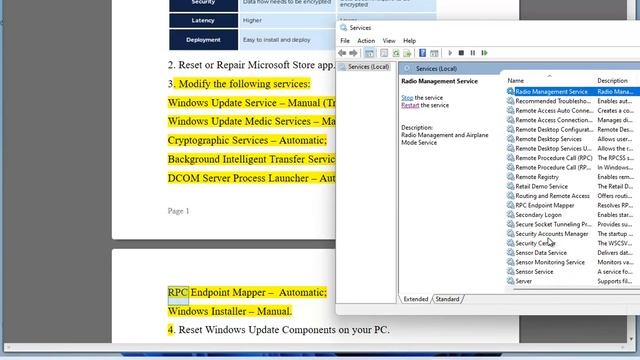This screenshot has width=640, height=360.
Task: Click the gear icon beside Sensor Data Service
Action: point(510,253)
